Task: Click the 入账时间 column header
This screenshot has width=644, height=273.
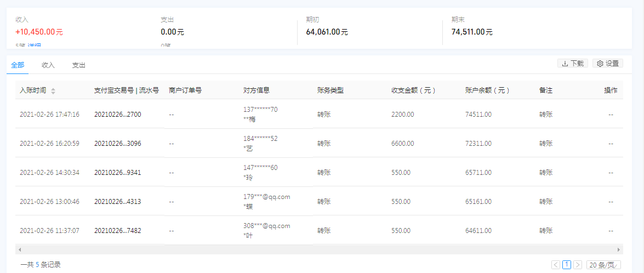Action: pos(33,90)
